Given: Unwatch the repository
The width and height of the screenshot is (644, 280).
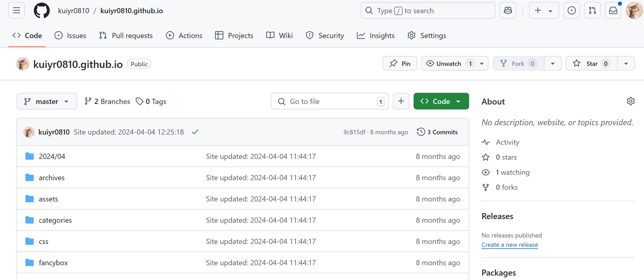Looking at the screenshot, I should click(448, 64).
